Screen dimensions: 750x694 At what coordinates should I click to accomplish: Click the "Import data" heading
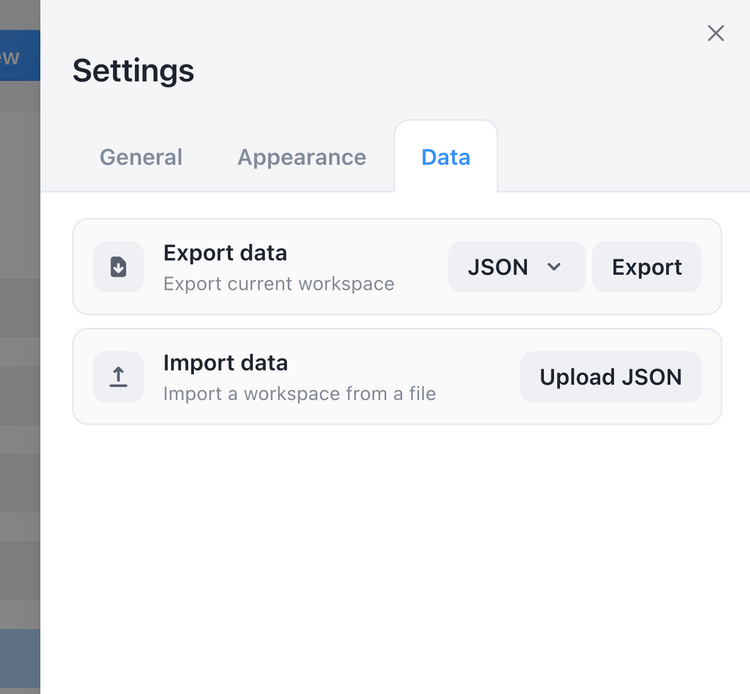tap(225, 363)
